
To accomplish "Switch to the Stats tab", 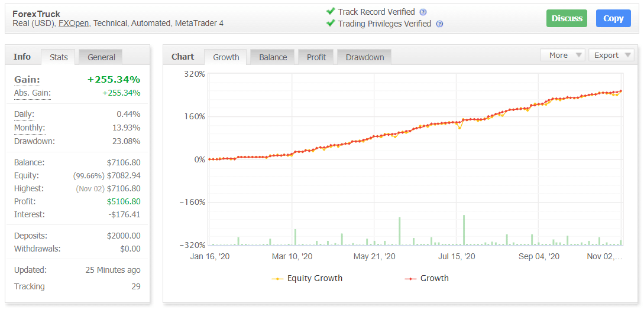I will [59, 57].
